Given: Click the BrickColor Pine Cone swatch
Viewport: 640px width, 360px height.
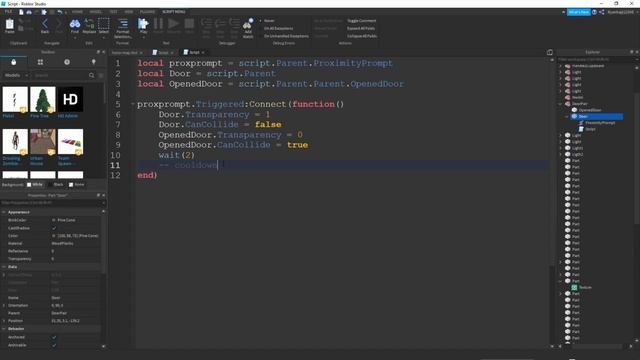Looking at the screenshot, I should click(53, 220).
